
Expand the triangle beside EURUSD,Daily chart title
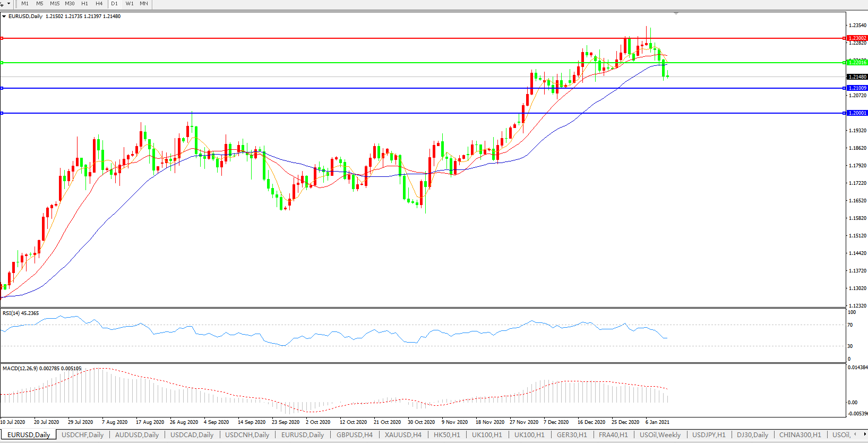[4, 16]
